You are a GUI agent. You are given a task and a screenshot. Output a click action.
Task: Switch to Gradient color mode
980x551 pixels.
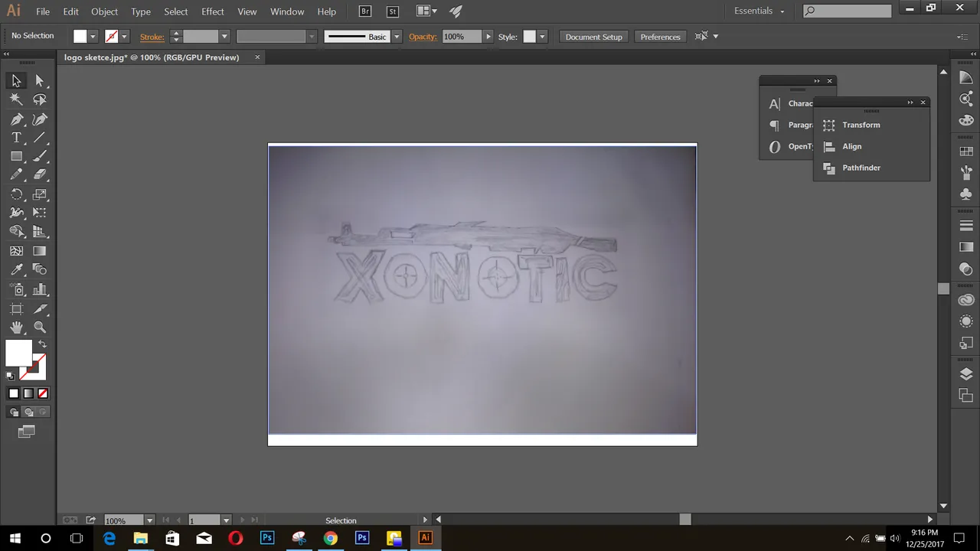click(x=28, y=393)
